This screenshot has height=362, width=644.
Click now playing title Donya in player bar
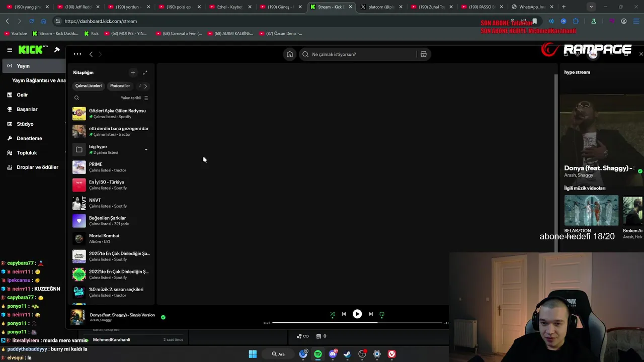(x=122, y=315)
